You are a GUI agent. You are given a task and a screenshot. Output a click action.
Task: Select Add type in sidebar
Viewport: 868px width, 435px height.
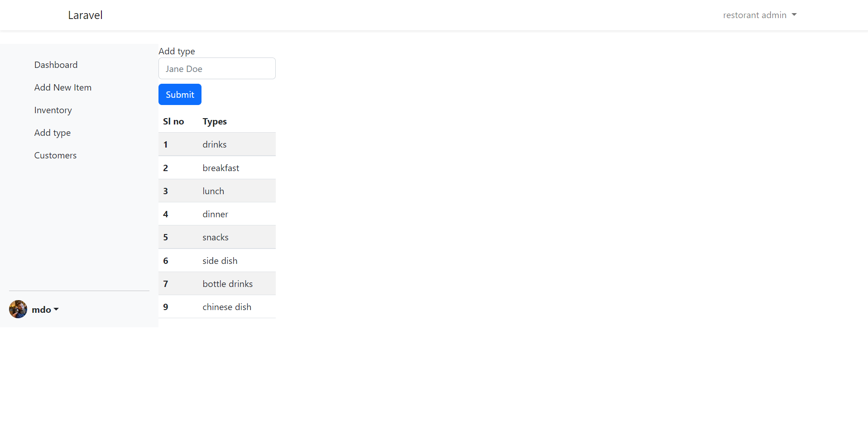[53, 133]
